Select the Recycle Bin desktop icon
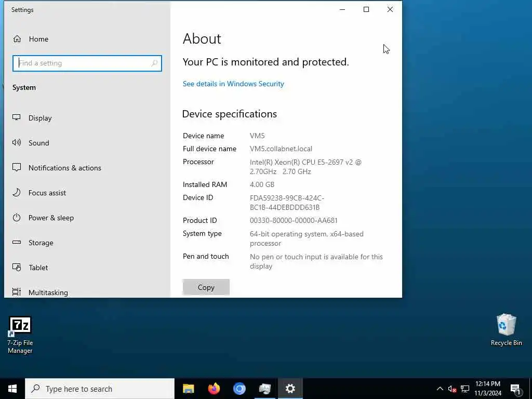The width and height of the screenshot is (532, 399). pyautogui.click(x=506, y=330)
